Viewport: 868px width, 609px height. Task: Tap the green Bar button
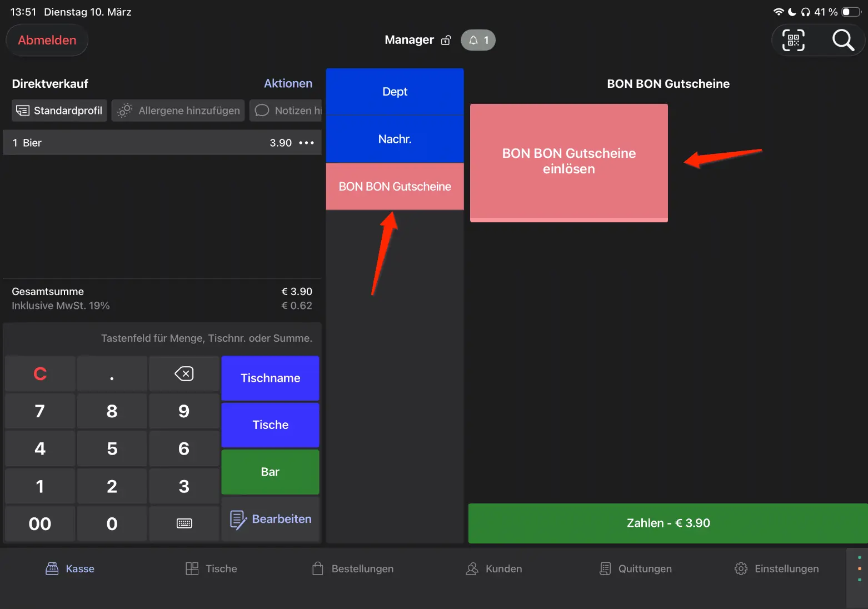tap(271, 472)
